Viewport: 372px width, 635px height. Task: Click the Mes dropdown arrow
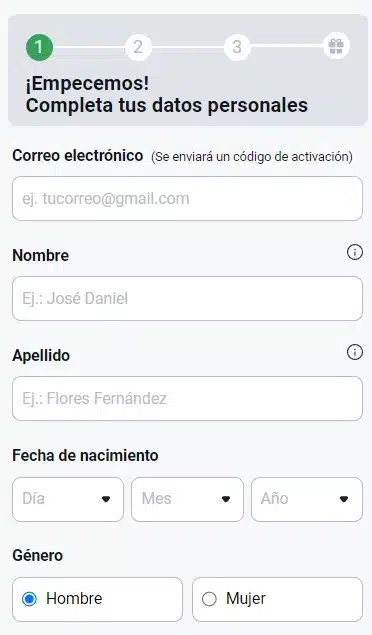[226, 499]
